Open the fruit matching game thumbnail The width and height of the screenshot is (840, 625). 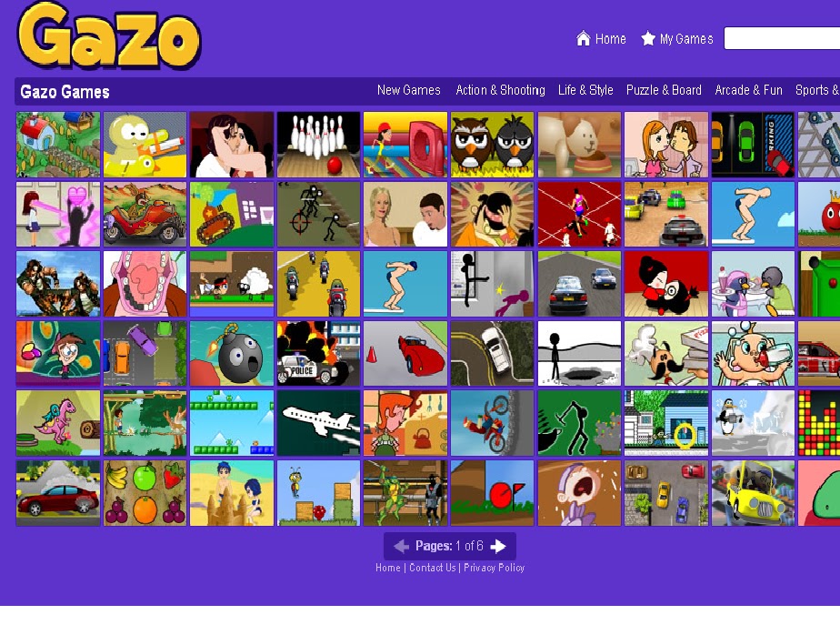tap(145, 493)
